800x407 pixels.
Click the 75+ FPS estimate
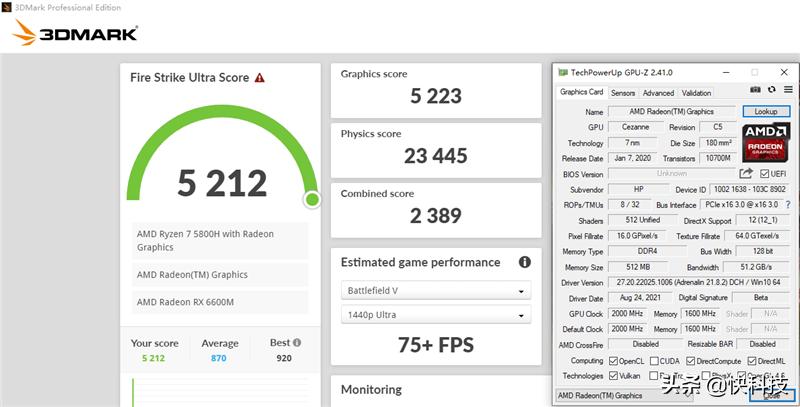tap(436, 345)
